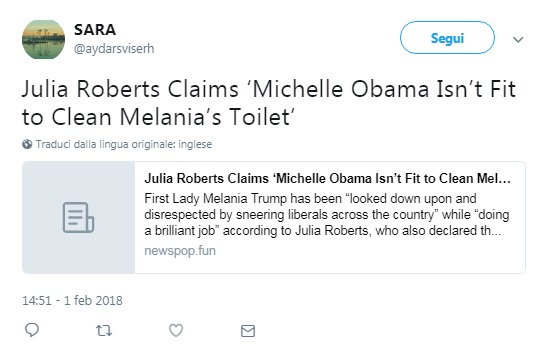Click the '1 feb 2018' date portion
The height and width of the screenshot is (360, 547).
pos(93,300)
